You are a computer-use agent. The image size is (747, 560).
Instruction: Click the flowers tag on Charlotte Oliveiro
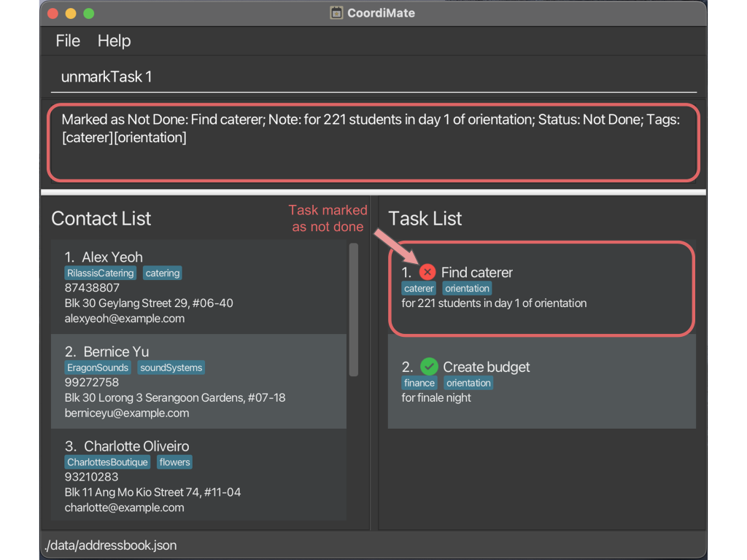[174, 462]
